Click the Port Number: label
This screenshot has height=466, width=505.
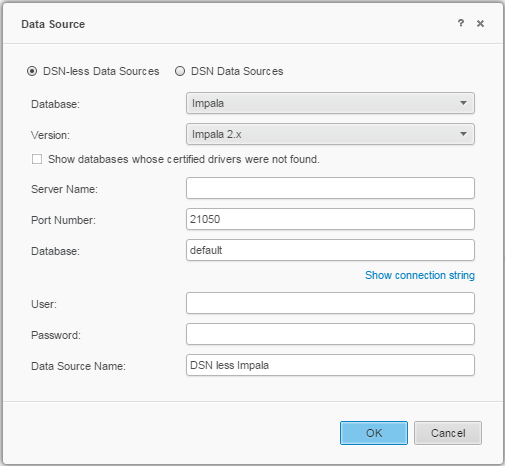pos(63,220)
